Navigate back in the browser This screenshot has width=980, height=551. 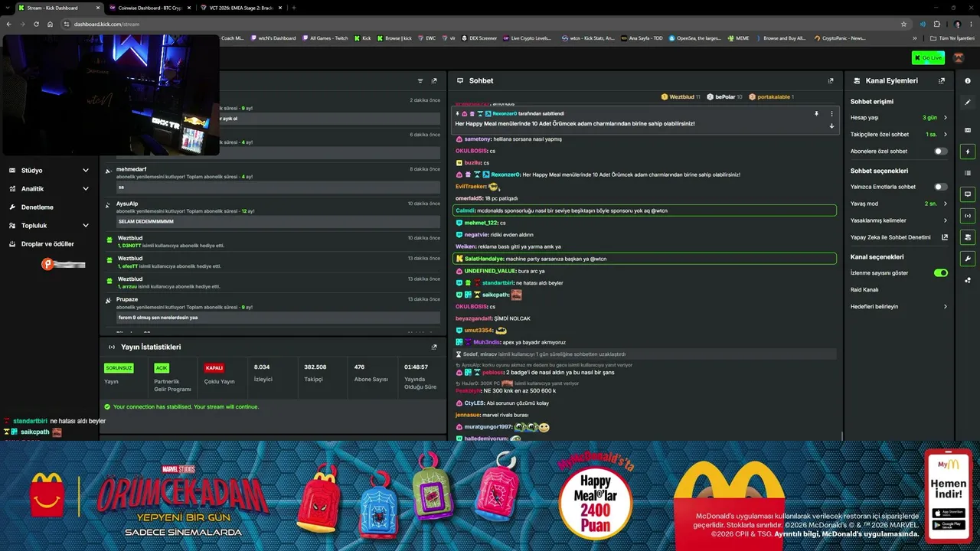click(9, 24)
